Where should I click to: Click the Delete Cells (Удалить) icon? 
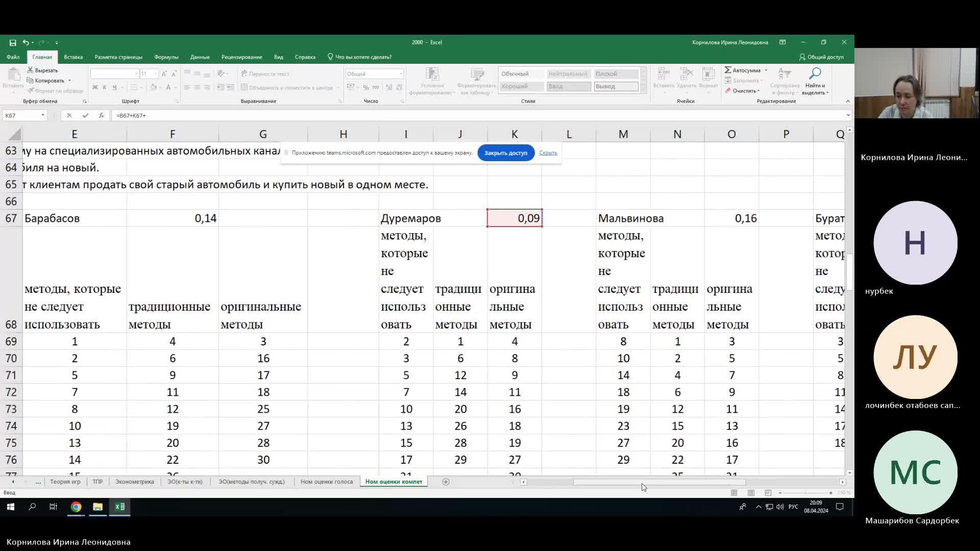tap(687, 74)
